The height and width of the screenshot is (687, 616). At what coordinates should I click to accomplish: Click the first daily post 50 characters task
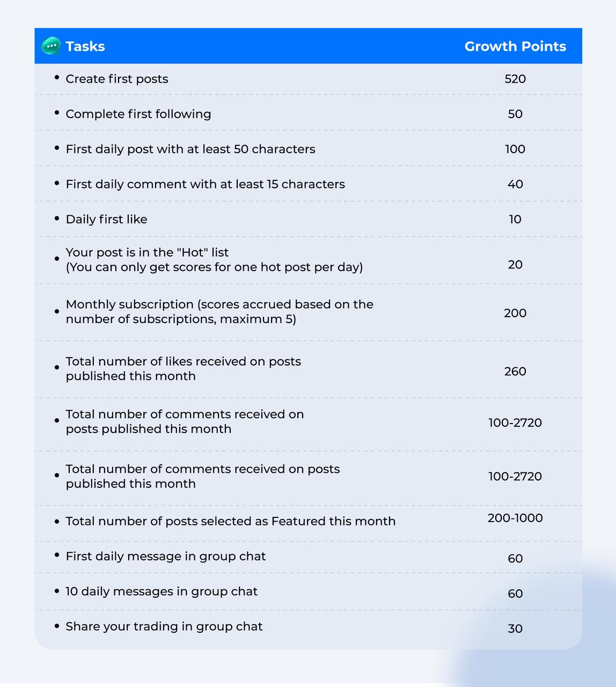click(190, 149)
